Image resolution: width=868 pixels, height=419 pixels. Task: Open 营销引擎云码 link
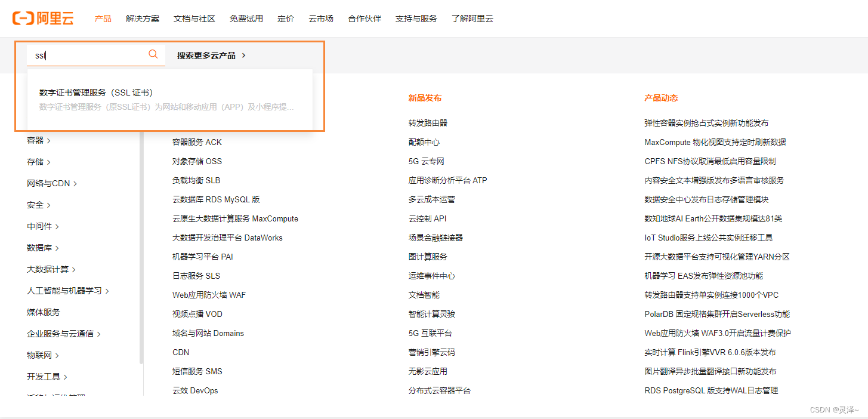coord(432,352)
